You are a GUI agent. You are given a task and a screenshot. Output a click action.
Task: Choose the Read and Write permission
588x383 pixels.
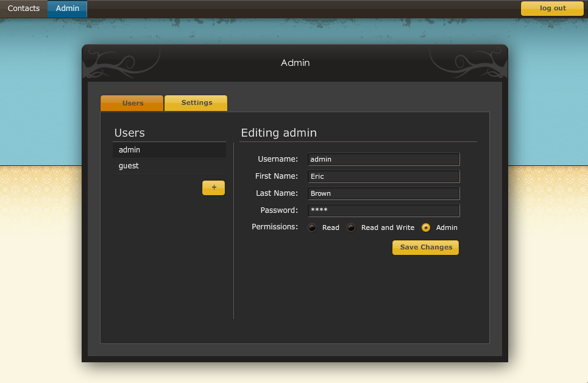pos(351,227)
